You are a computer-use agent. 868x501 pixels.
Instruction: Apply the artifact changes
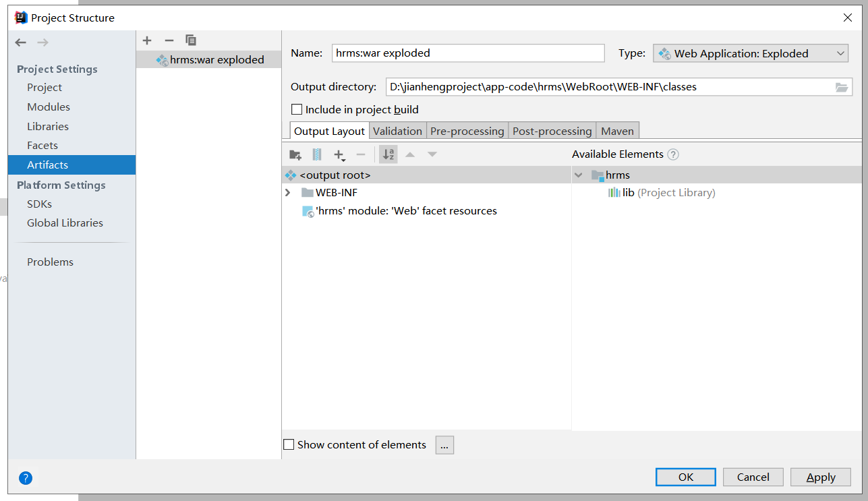pos(820,477)
